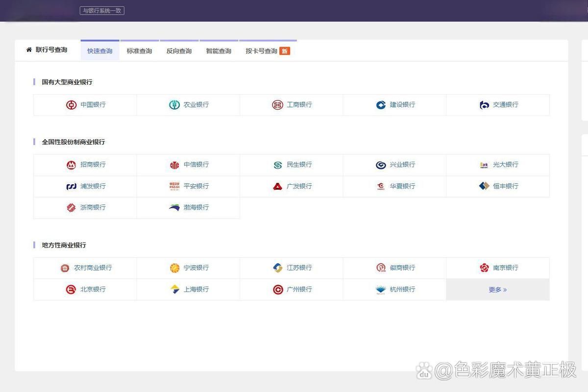Image resolution: width=588 pixels, height=392 pixels.
Task: Open the 浦发银行 text link
Action: pos(93,186)
